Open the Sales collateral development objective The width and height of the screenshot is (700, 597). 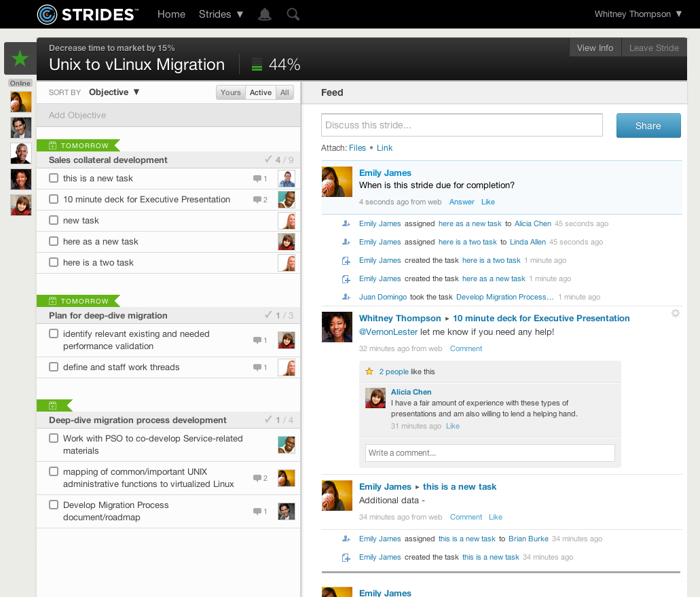108,160
